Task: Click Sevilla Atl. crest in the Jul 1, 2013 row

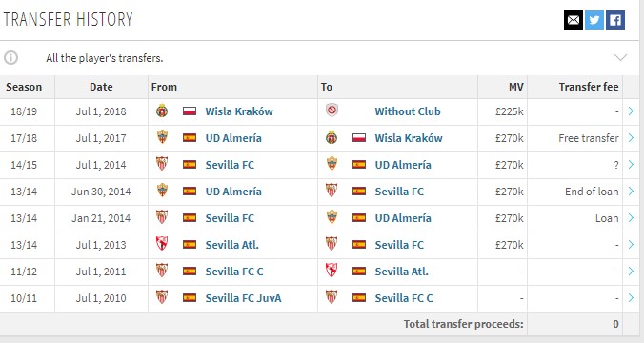Action: click(162, 244)
